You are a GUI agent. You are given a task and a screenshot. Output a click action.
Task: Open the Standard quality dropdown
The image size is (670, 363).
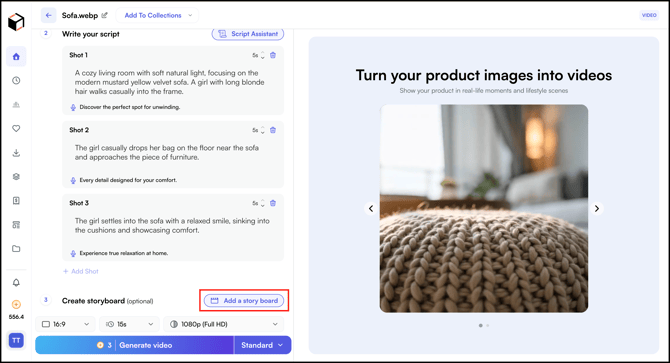coord(262,345)
